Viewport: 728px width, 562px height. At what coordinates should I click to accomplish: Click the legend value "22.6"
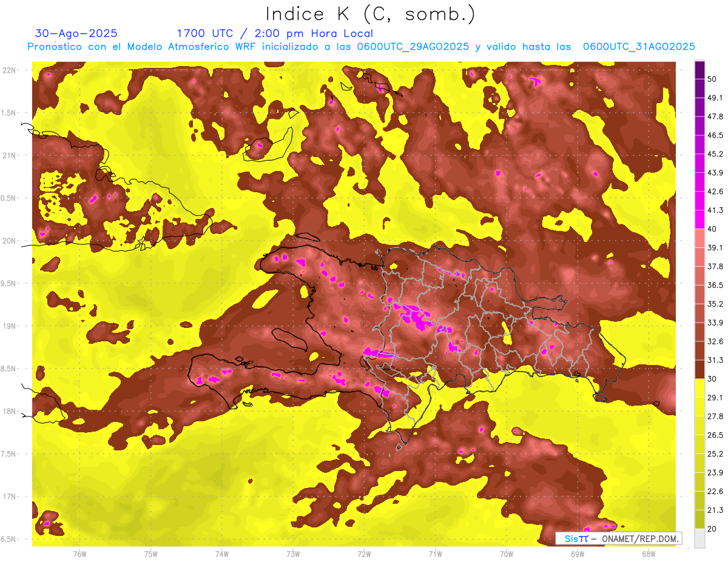(715, 492)
